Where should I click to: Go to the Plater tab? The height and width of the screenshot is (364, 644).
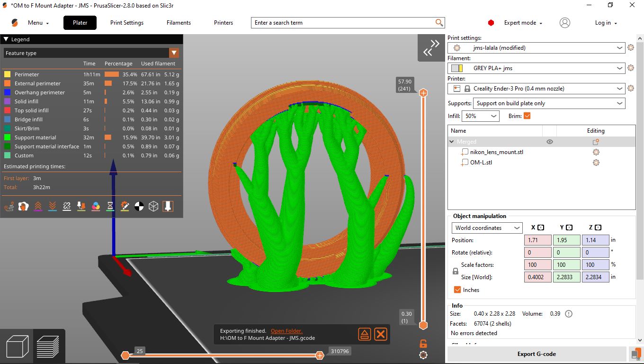[80, 23]
